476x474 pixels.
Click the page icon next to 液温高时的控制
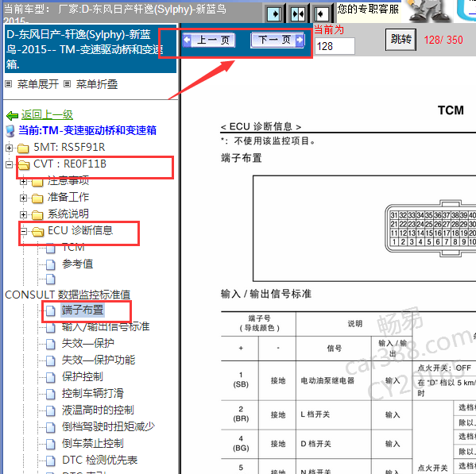coord(51,411)
